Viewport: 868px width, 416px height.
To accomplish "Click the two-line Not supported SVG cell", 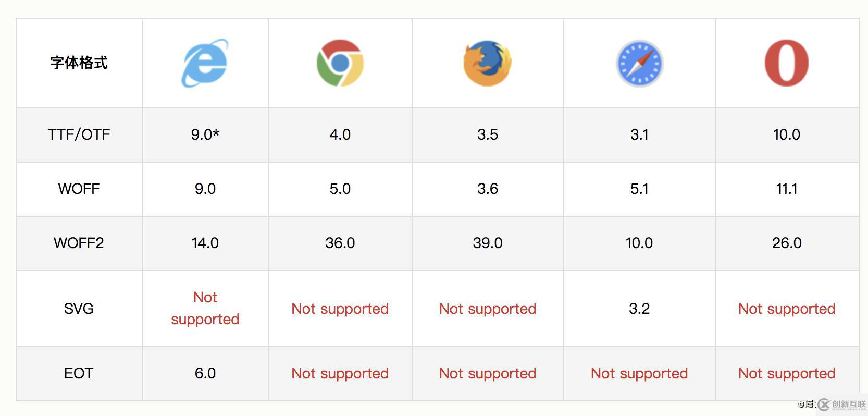I will coord(205,308).
